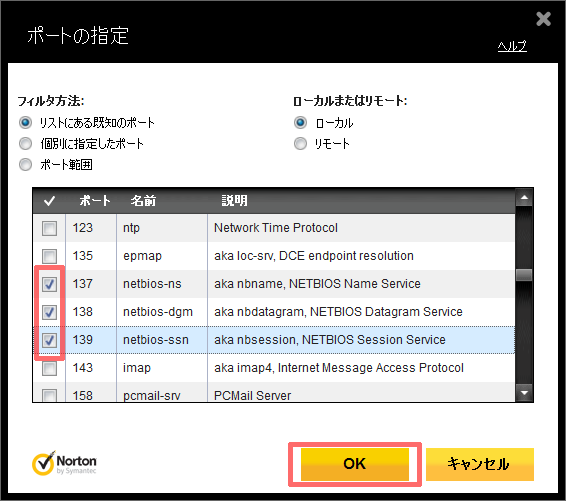
Task: Check the port 135 epmap checkbox
Action: tap(49, 256)
